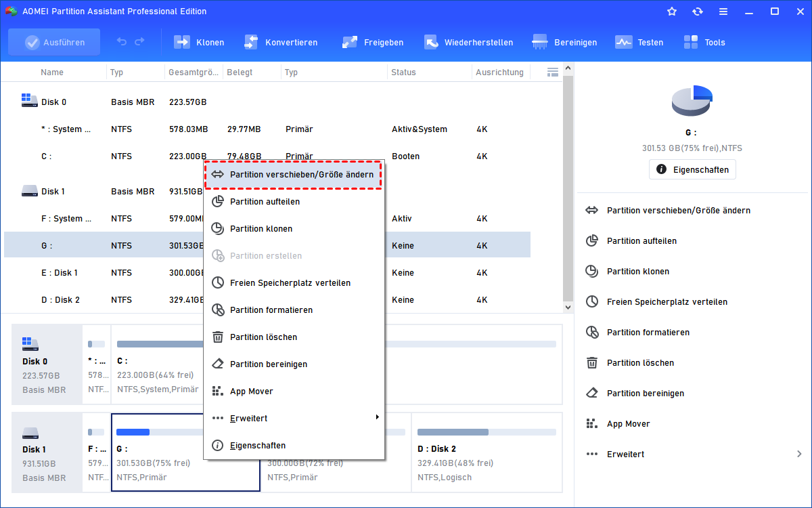Click the Ausführen apply button
The image size is (812, 508).
point(54,42)
